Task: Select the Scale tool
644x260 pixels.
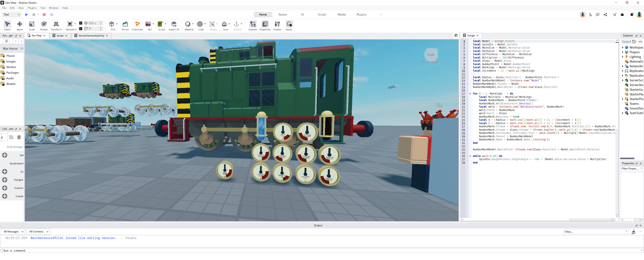Action: pos(32,25)
